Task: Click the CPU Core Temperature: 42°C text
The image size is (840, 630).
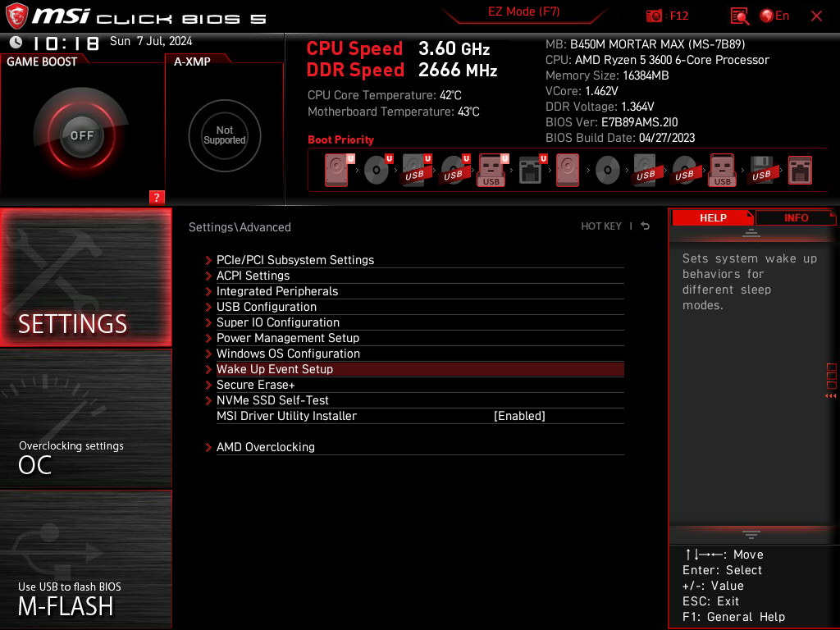Action: (384, 95)
